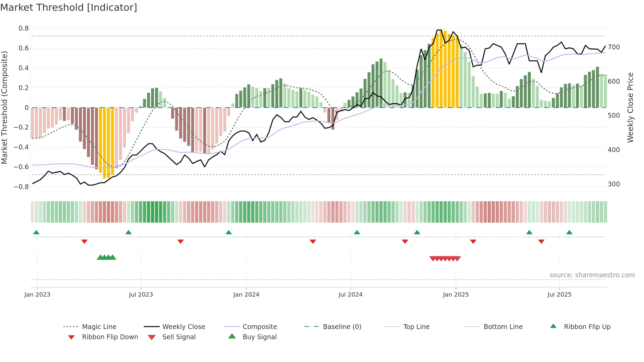Screen dimensions: 644x362
Task: Click the red Ribbon Flip Down marker near June 2025
Action: tap(541, 242)
